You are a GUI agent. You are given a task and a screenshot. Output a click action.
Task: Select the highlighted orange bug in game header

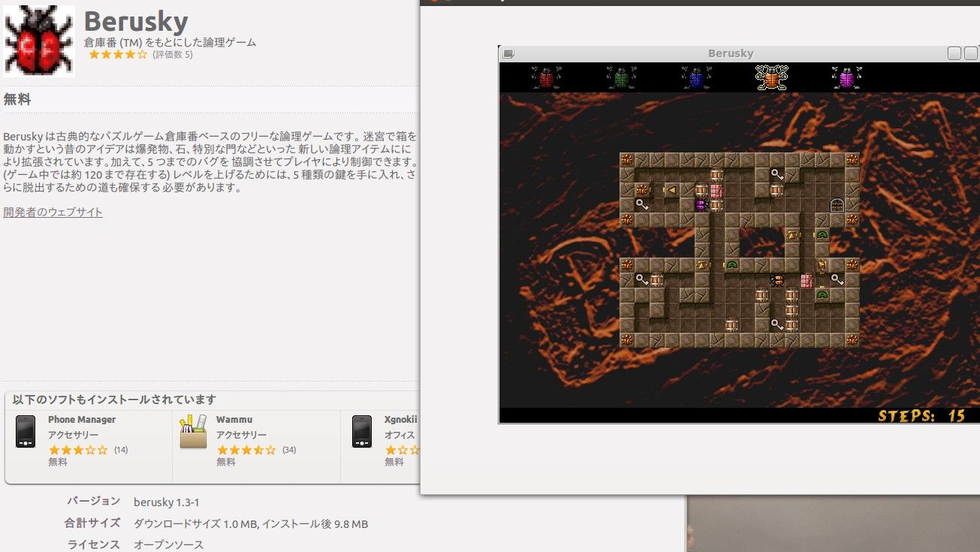771,77
